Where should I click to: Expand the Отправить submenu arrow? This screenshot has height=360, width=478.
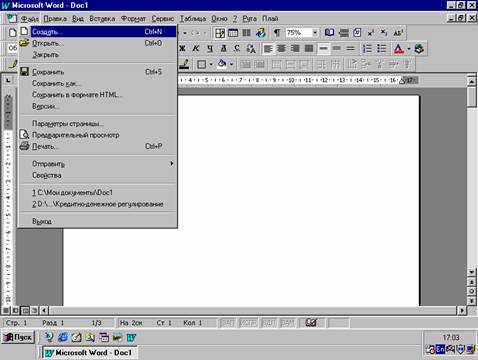pyautogui.click(x=172, y=164)
